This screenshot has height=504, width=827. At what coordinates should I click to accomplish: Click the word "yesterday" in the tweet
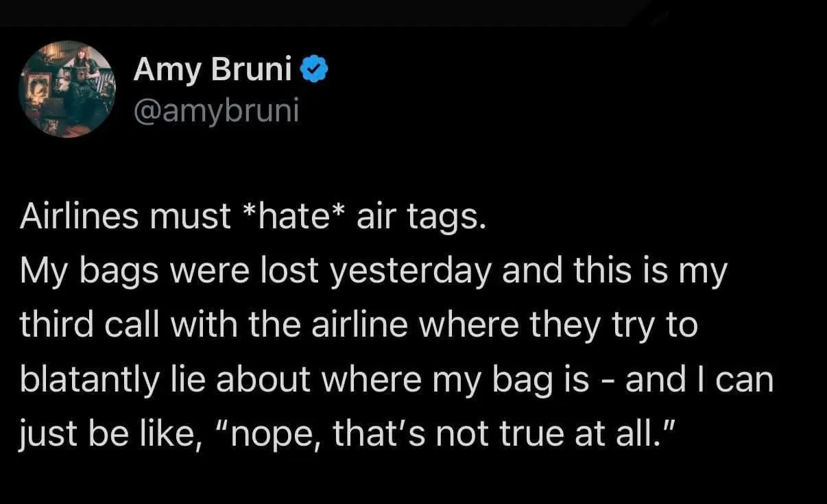411,272
